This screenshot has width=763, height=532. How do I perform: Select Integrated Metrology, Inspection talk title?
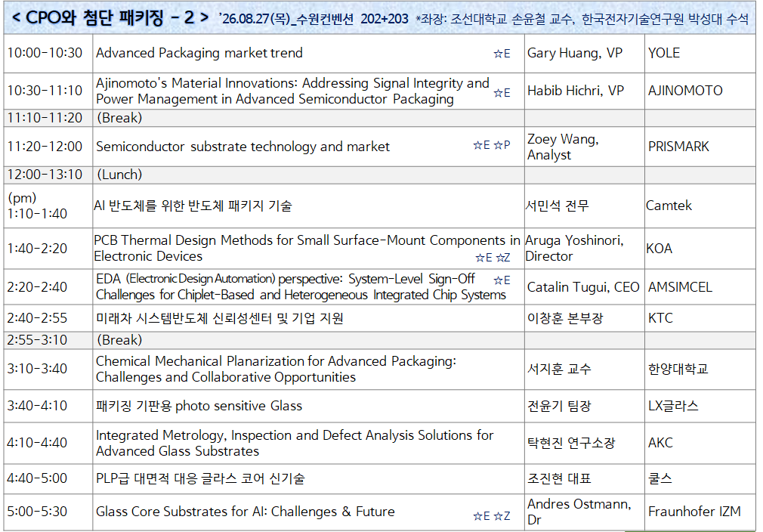tap(295, 443)
